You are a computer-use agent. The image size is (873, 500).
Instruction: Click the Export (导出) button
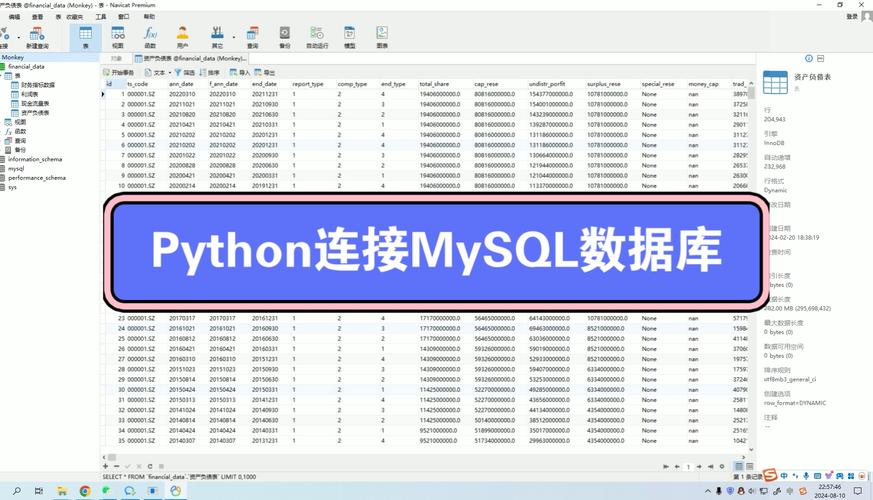265,72
